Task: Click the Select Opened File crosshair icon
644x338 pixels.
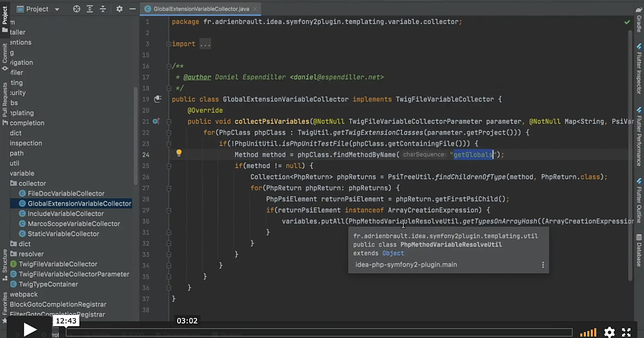Action: [x=76, y=9]
